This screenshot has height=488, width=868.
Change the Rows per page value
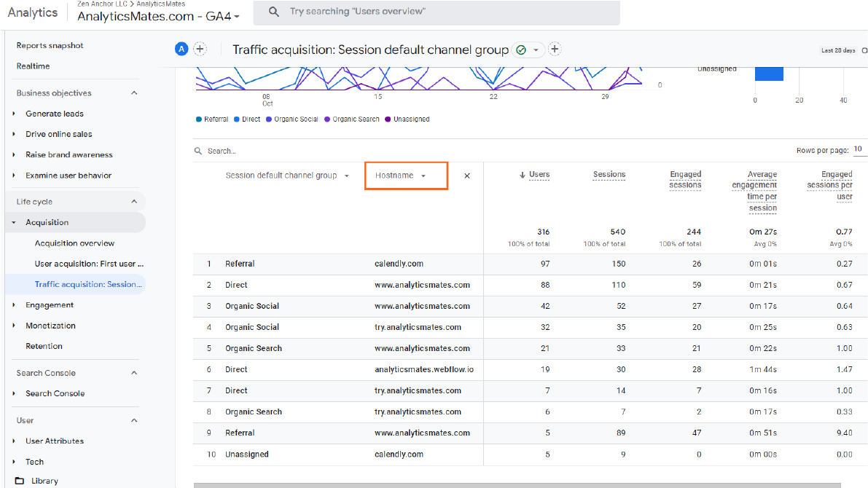tap(859, 149)
